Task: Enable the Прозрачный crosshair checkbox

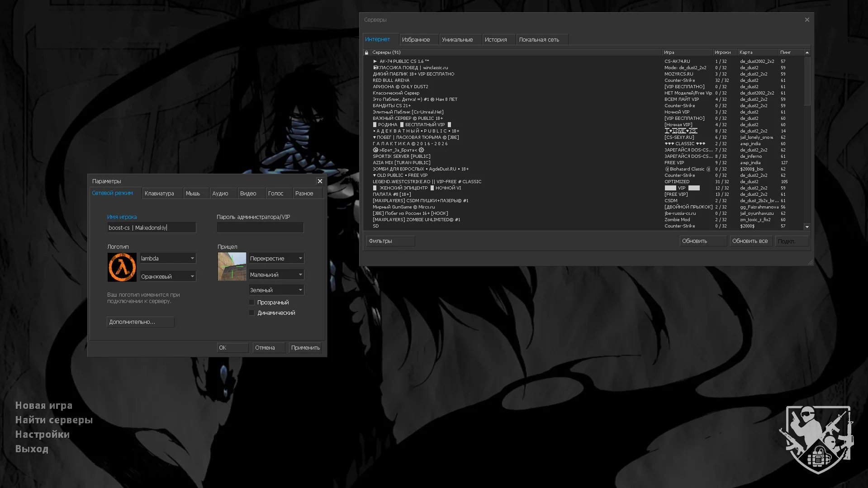Action: click(x=252, y=303)
